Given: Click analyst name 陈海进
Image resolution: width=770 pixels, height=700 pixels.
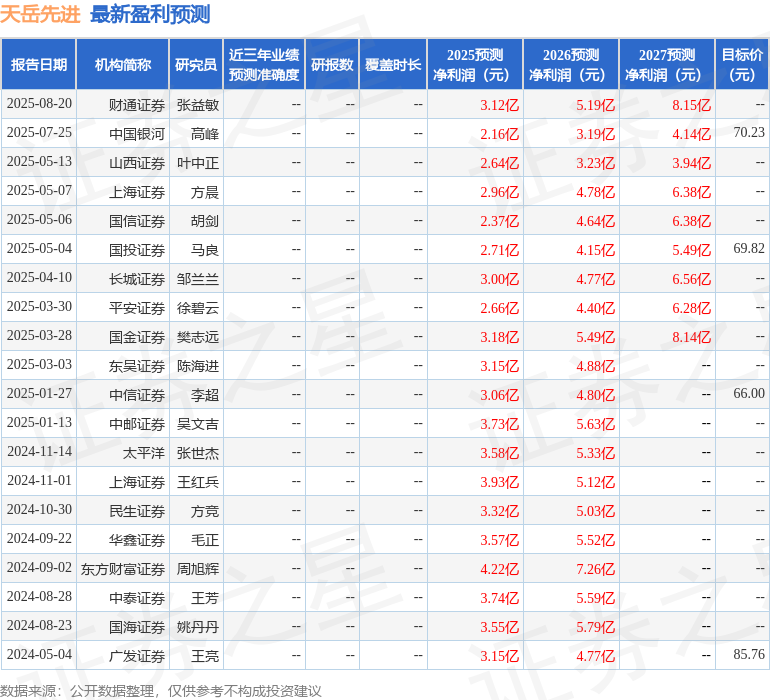Looking at the screenshot, I should [x=197, y=366].
